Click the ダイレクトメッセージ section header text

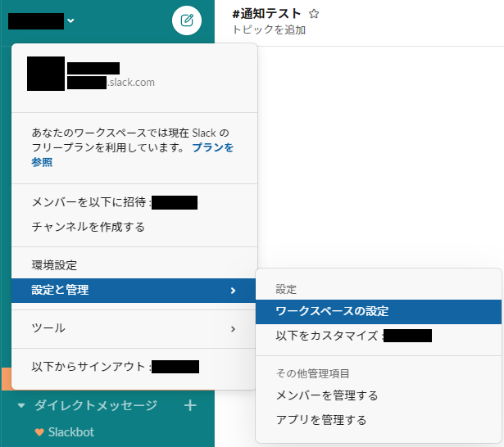96,405
